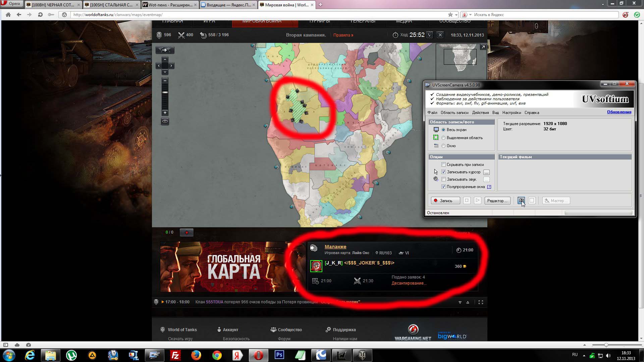This screenshot has height=362, width=644.
Task: Open the Правила » rules link
Action: pos(343,35)
